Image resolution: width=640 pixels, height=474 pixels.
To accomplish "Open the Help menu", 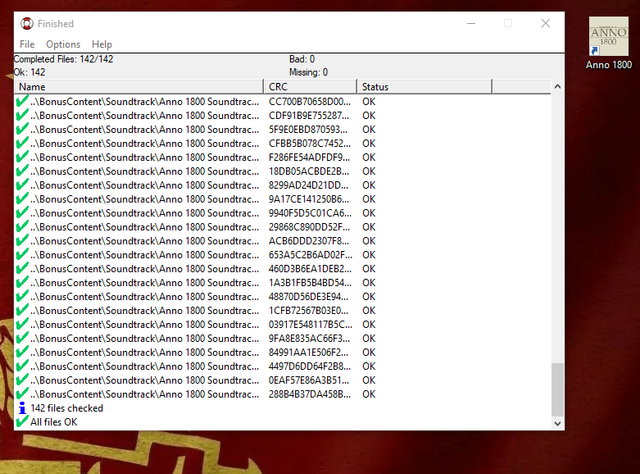I will point(102,44).
